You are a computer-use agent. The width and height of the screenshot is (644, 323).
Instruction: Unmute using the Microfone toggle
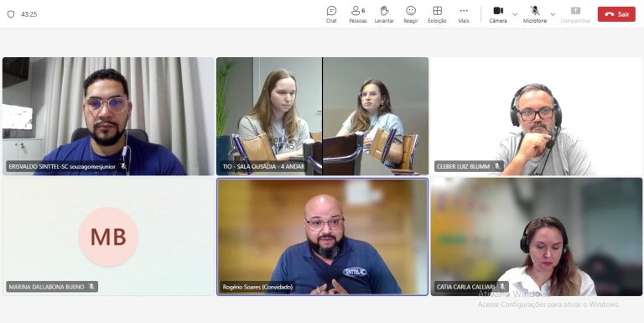point(535,14)
